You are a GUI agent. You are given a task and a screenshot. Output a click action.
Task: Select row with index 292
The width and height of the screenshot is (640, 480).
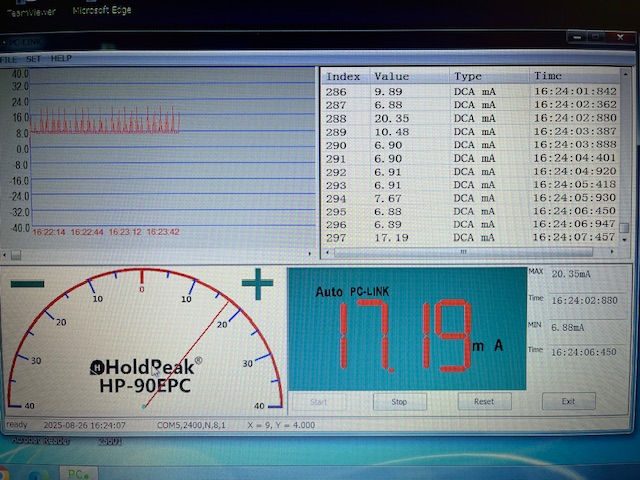(471, 172)
